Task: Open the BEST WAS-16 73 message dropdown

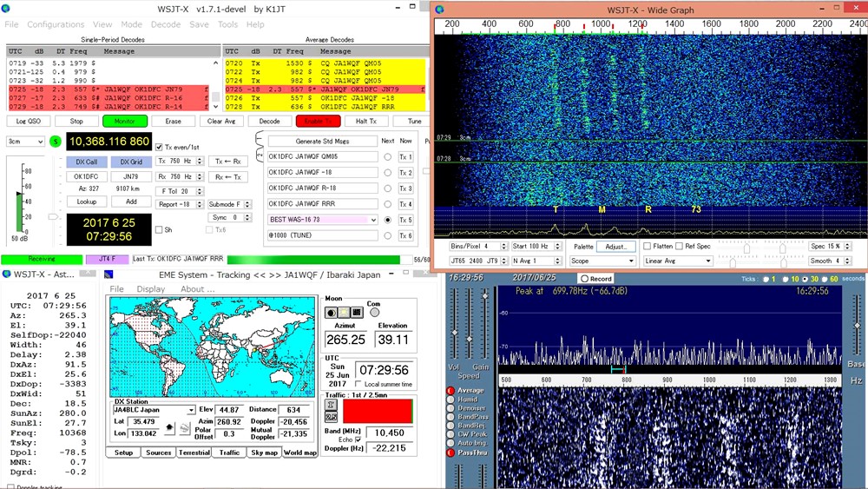Action: pyautogui.click(x=323, y=220)
